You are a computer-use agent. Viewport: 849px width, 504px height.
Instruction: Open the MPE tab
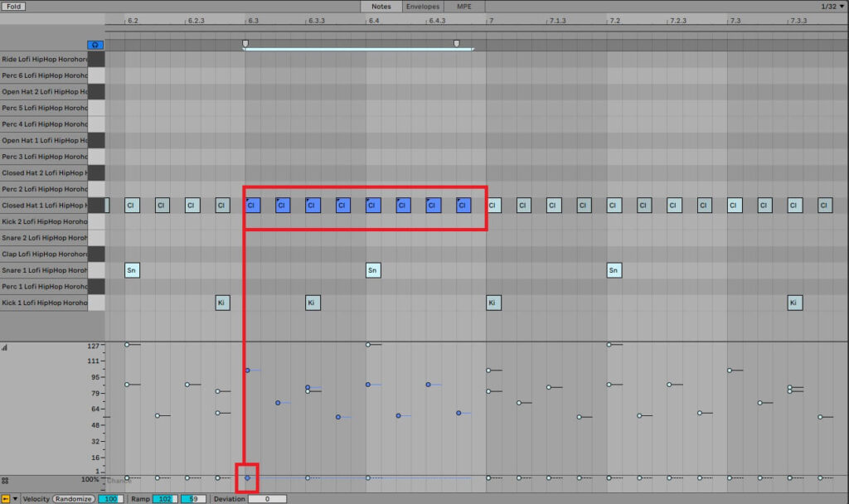pyautogui.click(x=463, y=6)
